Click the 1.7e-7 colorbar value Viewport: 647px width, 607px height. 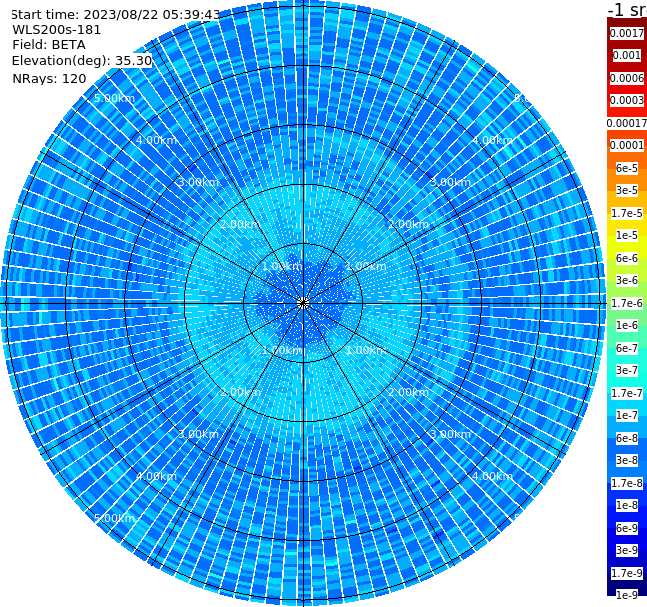(627, 393)
